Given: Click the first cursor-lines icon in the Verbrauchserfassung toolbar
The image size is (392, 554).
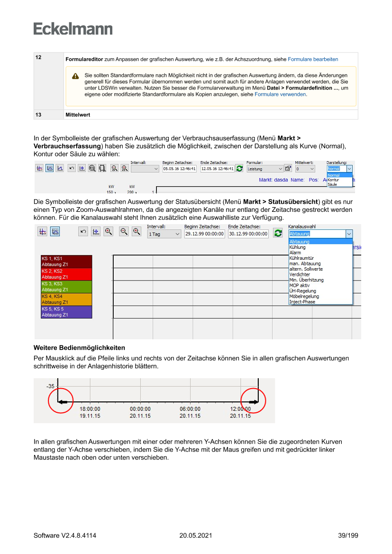Looking at the screenshot, I should pyautogui.click(x=39, y=168).
